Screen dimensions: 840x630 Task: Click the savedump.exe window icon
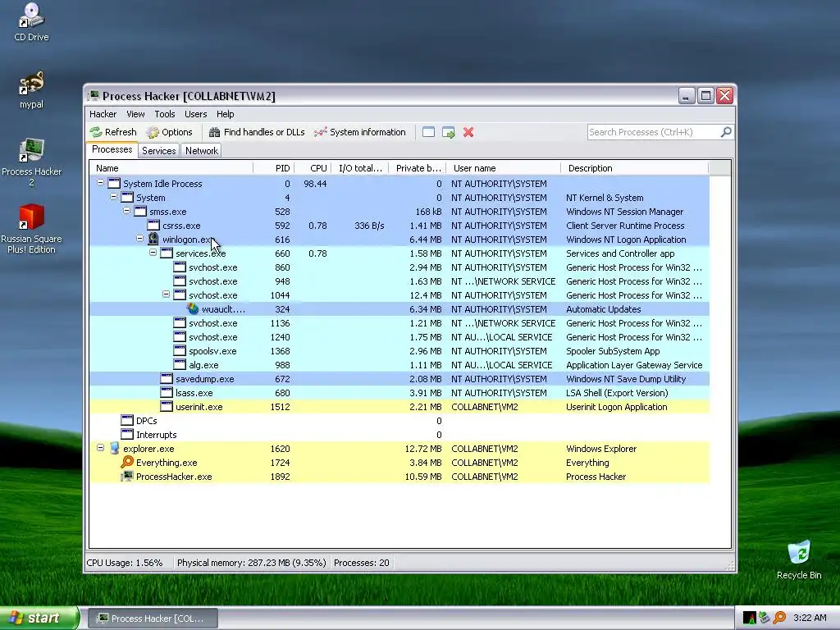(167, 378)
